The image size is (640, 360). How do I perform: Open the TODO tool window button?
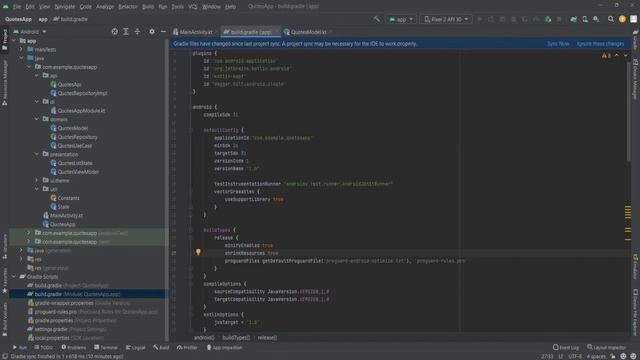[x=44, y=347]
